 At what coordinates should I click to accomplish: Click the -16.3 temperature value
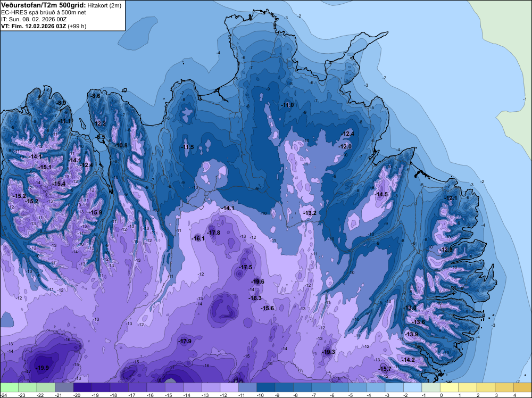[255, 298]
